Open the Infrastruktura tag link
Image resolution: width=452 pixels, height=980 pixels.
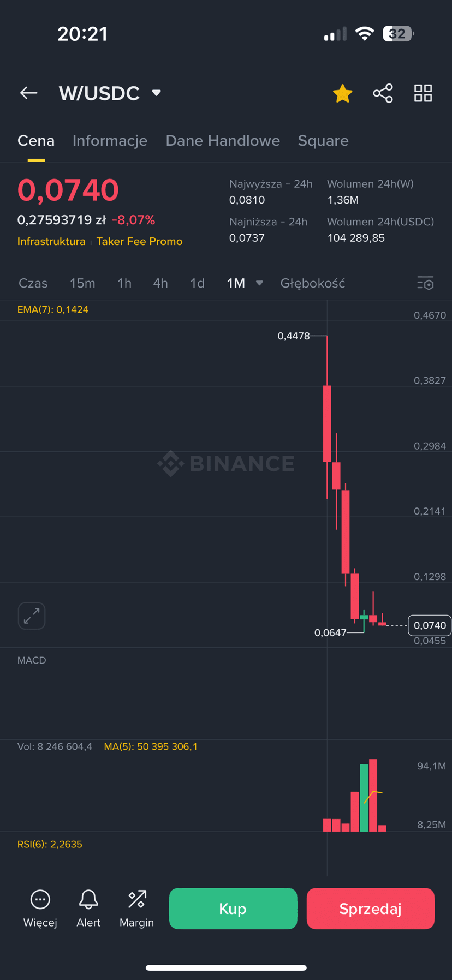51,241
